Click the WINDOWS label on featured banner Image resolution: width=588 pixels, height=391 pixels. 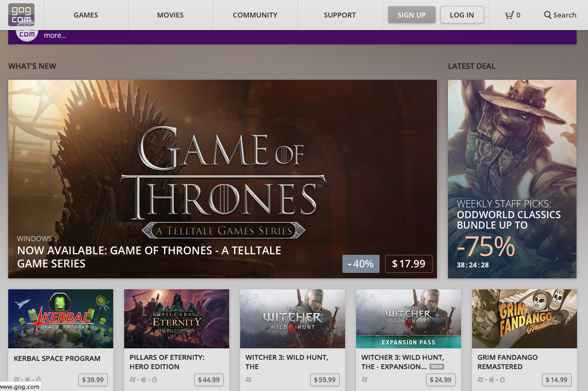34,239
